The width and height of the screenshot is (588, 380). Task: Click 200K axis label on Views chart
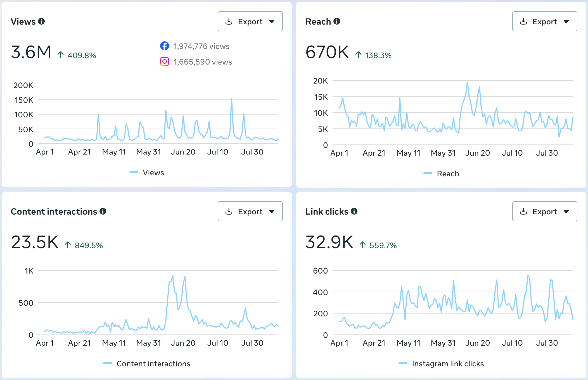point(23,85)
